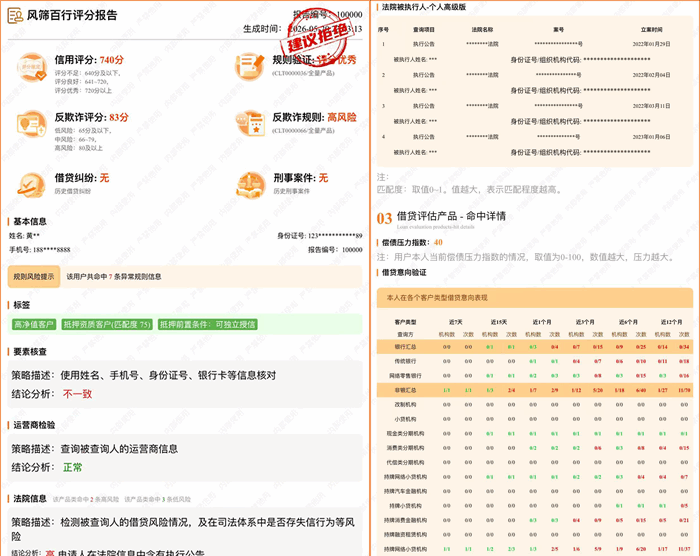Viewport: 700px width, 556px height.
Task: Click the 借贷纠纷 无 result
Action: point(104,178)
